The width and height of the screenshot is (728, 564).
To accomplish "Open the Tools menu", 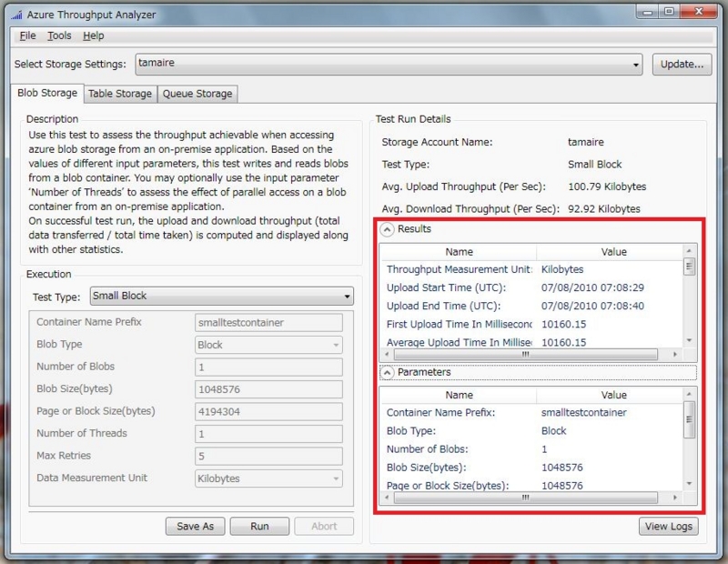I will coord(59,35).
